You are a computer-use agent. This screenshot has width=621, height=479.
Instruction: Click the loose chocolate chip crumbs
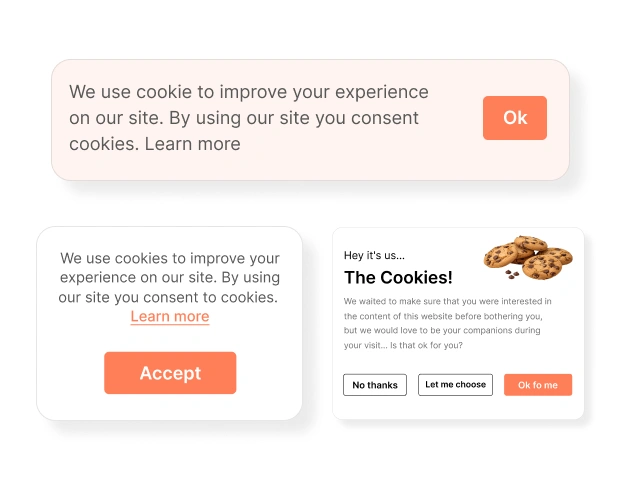coord(512,274)
